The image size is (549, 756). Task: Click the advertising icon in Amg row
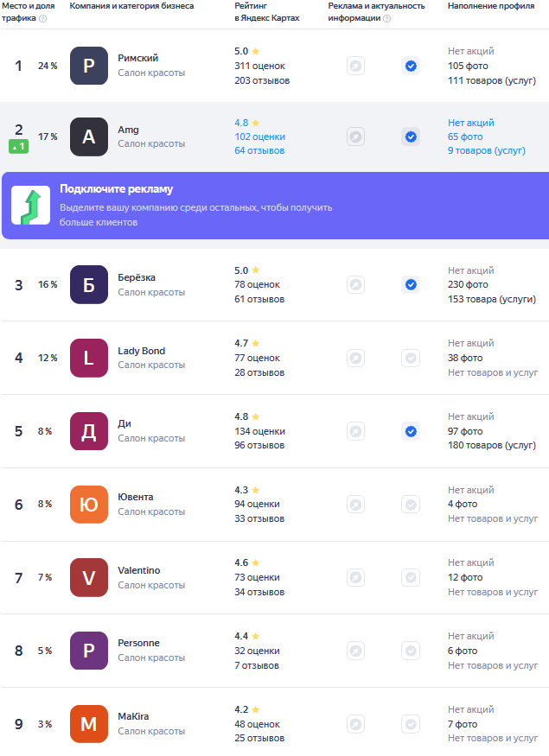pyautogui.click(x=355, y=137)
